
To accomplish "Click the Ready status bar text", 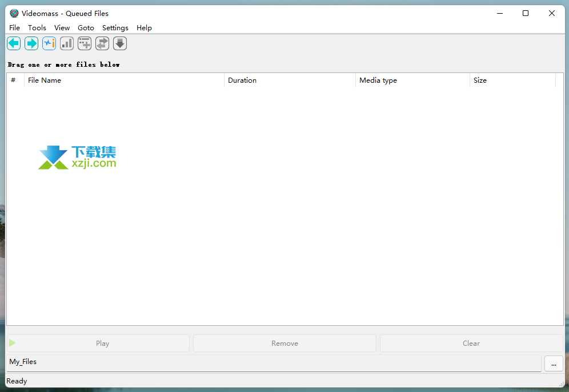I will (x=17, y=381).
